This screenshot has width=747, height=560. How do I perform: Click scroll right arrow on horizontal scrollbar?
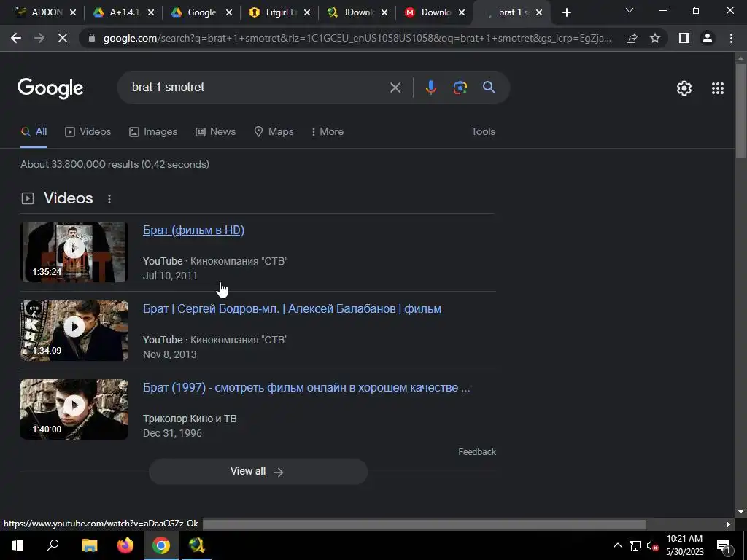pyautogui.click(x=729, y=524)
